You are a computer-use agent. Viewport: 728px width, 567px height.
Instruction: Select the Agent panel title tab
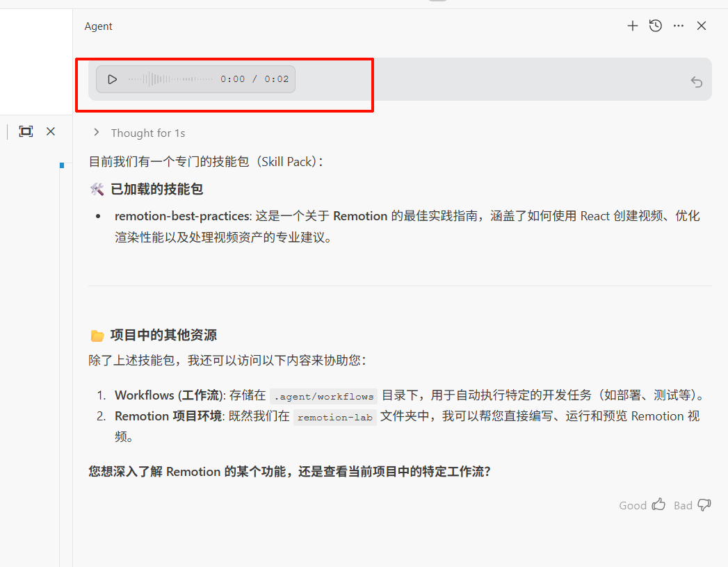98,26
